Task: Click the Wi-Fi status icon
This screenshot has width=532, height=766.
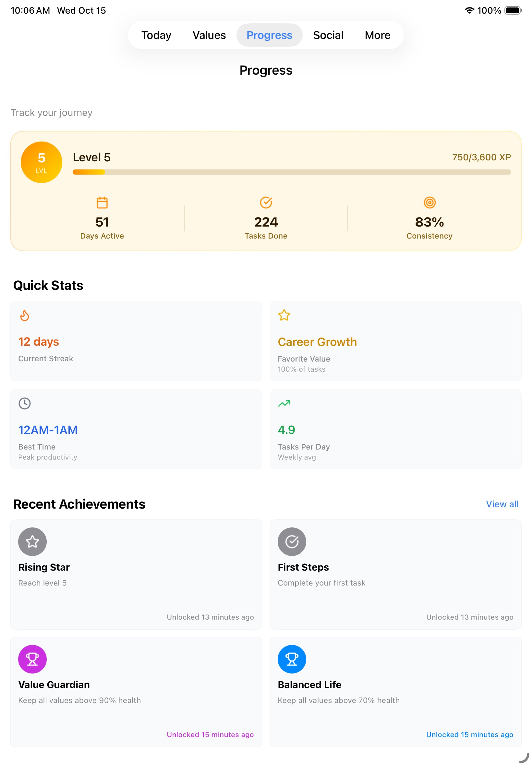Action: pyautogui.click(x=469, y=10)
